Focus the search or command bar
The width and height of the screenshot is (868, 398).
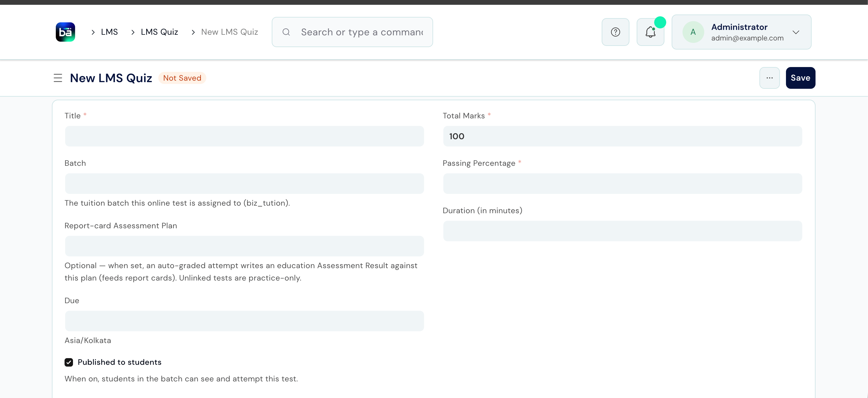(352, 32)
